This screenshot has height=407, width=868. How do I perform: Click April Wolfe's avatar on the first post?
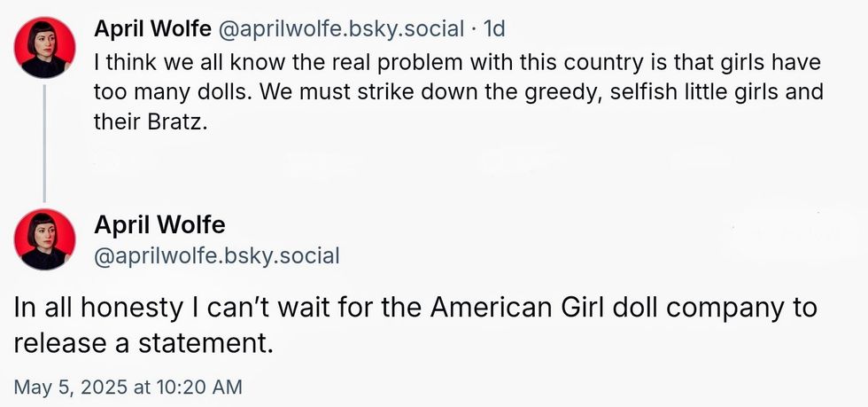(45, 46)
